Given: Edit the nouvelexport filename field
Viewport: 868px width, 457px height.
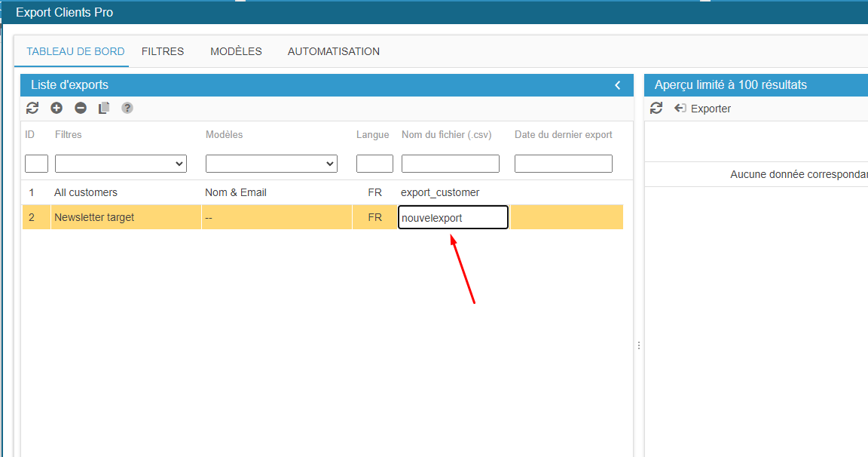Looking at the screenshot, I should point(453,217).
